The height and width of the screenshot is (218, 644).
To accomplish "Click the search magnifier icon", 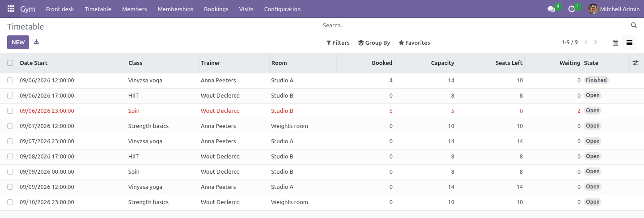I will [x=634, y=26].
